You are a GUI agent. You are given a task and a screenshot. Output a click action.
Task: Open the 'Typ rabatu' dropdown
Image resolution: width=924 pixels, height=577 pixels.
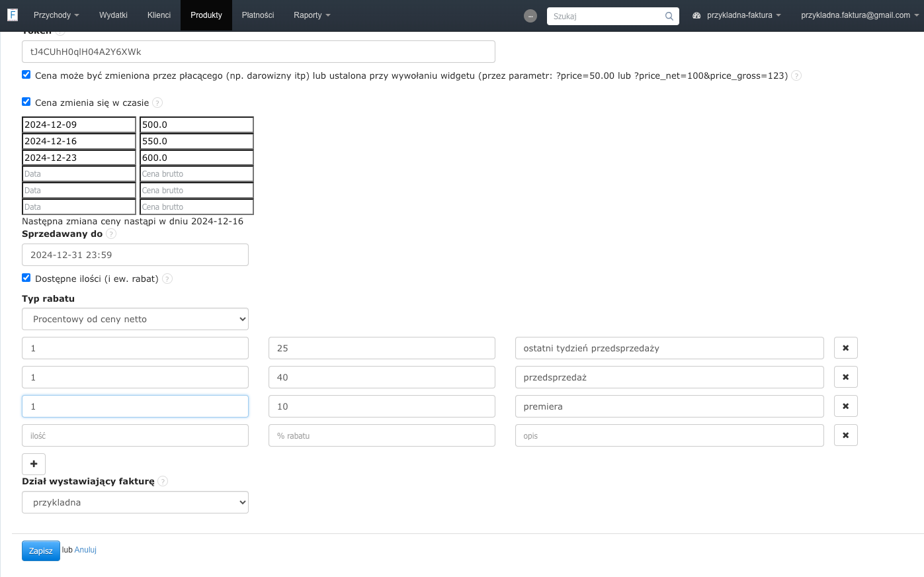click(x=135, y=319)
